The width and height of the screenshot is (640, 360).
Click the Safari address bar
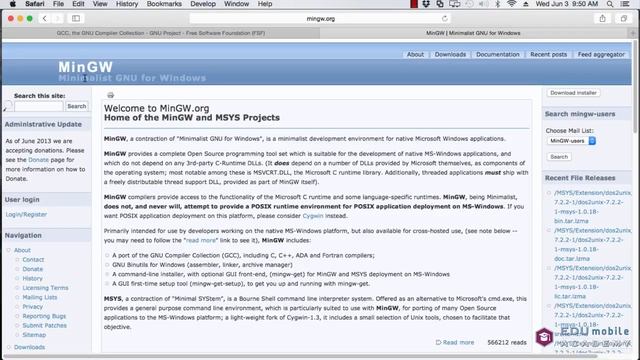point(320,18)
